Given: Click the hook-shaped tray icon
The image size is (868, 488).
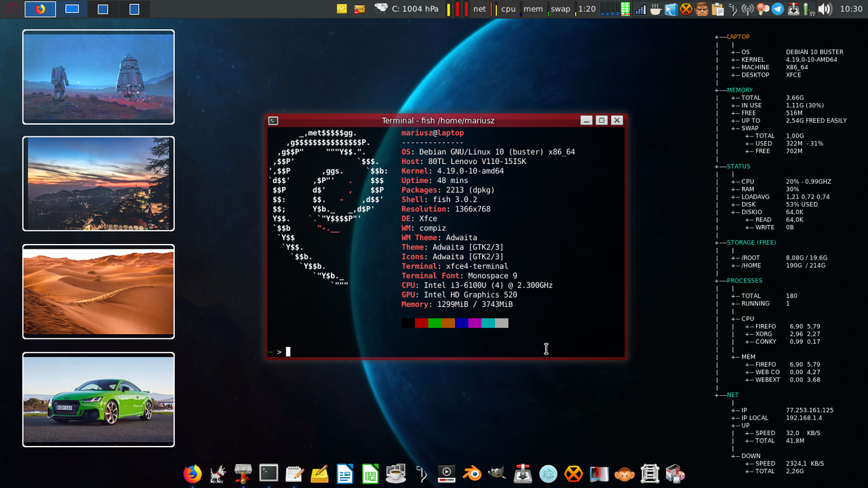Looking at the screenshot, I should 733,9.
